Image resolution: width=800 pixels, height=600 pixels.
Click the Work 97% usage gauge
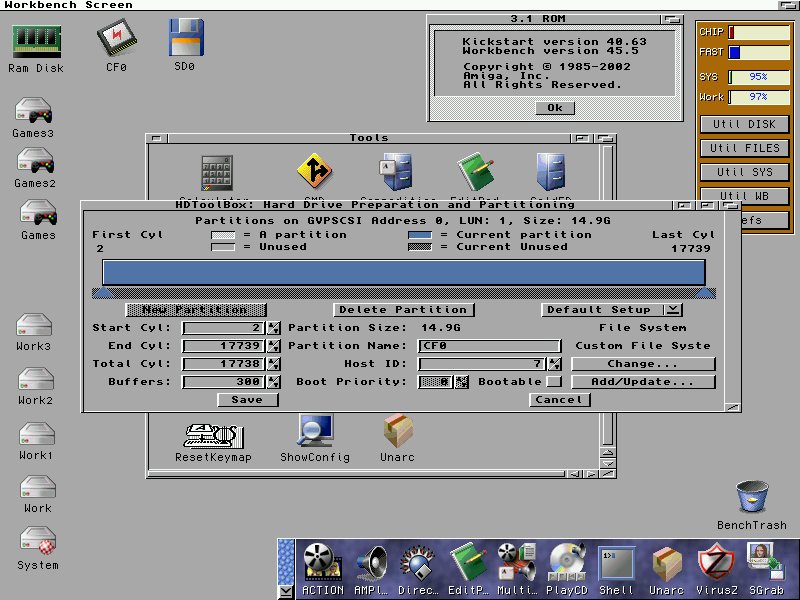(x=758, y=96)
